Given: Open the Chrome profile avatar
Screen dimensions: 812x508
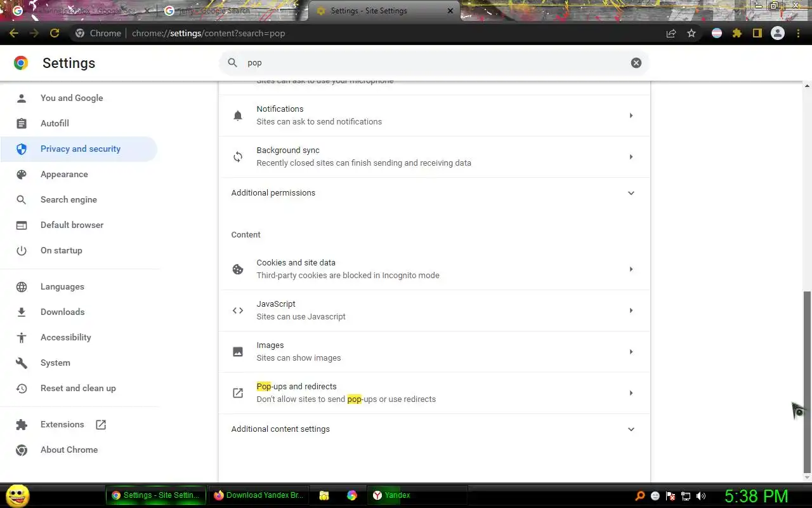Looking at the screenshot, I should pyautogui.click(x=778, y=33).
